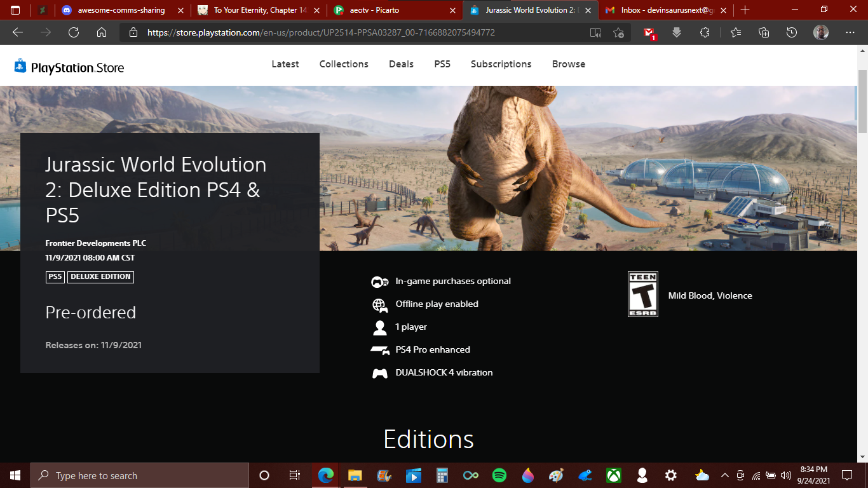Open the Collections menu
Screen dimensions: 868x488
click(x=344, y=64)
